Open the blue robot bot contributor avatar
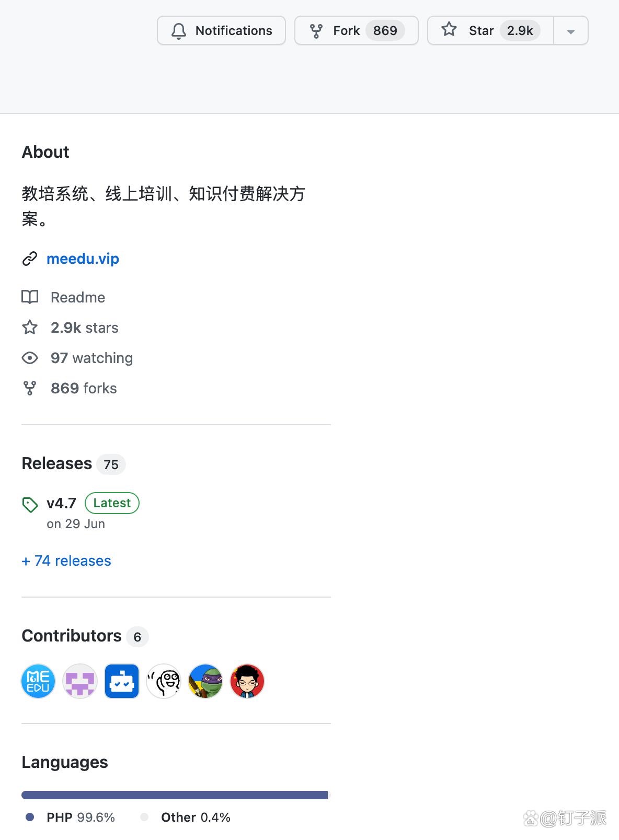 (x=122, y=681)
